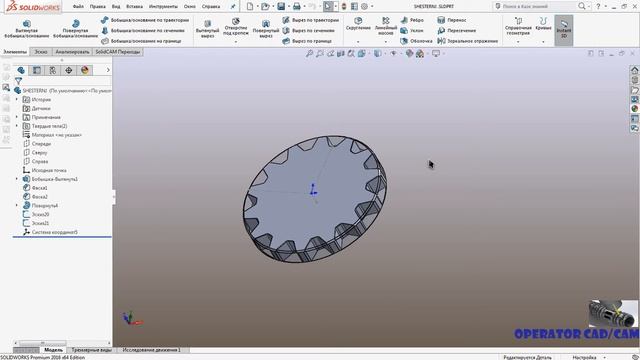The height and width of the screenshot is (360, 640).
Task: Select the Уклон draft tool
Action: click(412, 30)
